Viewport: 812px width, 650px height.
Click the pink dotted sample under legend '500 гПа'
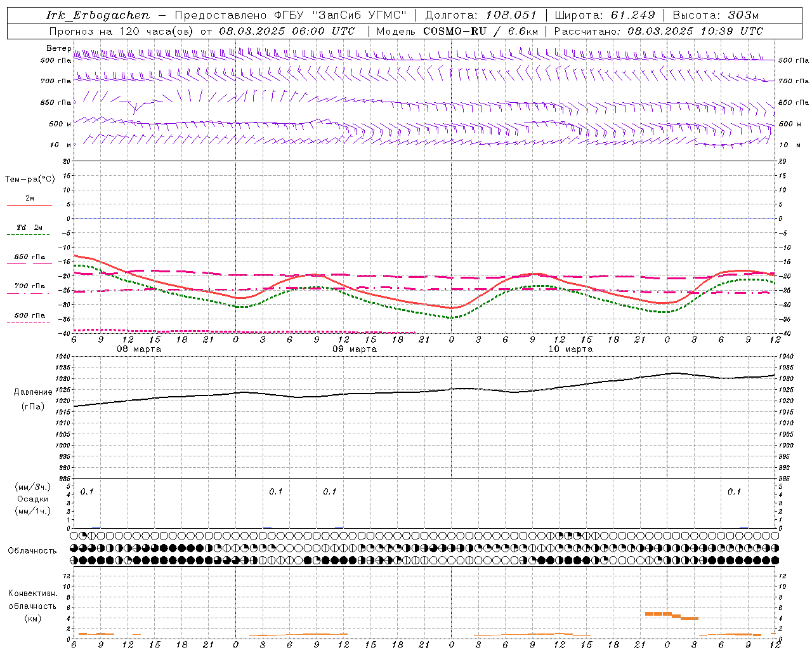pos(28,322)
